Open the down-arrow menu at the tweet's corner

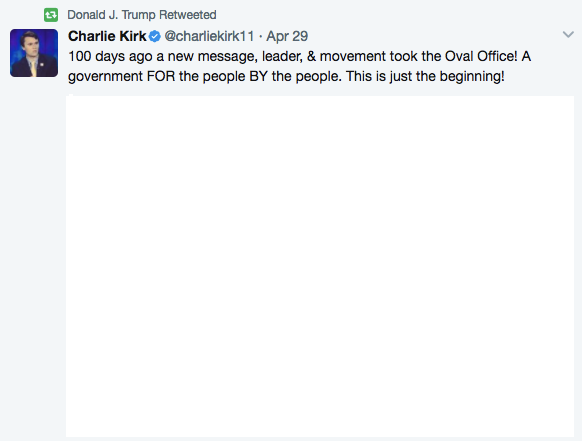(x=568, y=35)
